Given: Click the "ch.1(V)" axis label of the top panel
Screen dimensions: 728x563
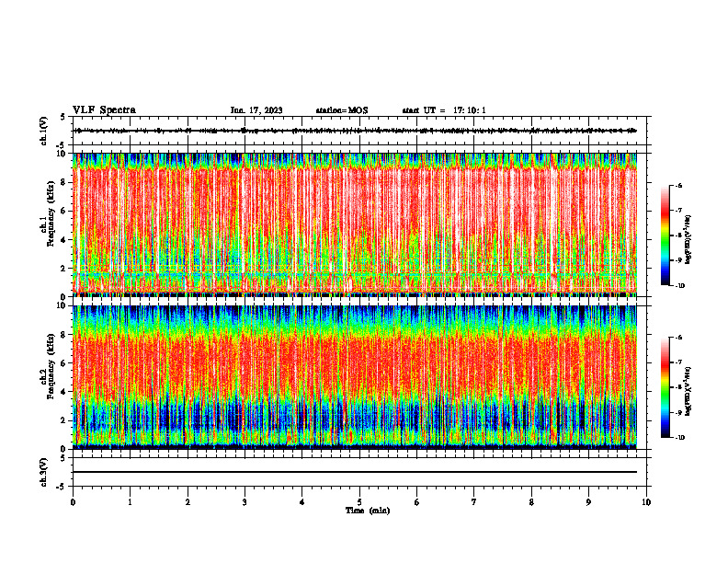Looking at the screenshot, I should pyautogui.click(x=44, y=131).
